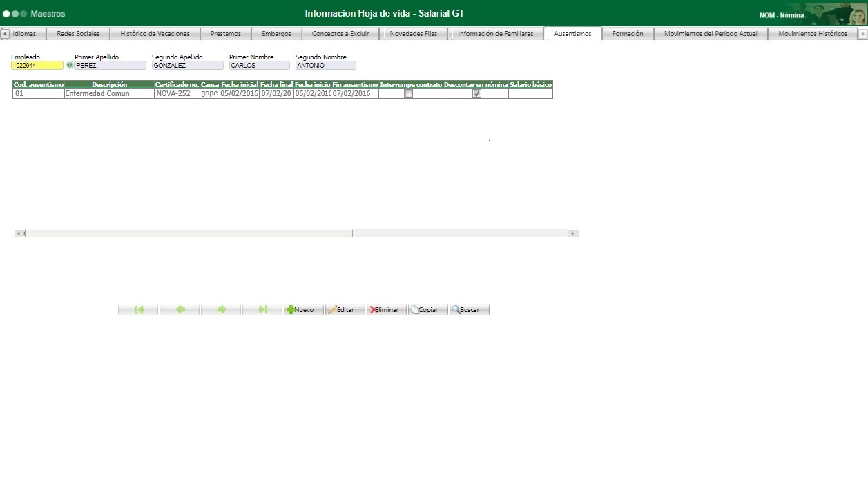Open the Formación tab
Image resolution: width=868 pixels, height=486 pixels.
click(x=628, y=34)
